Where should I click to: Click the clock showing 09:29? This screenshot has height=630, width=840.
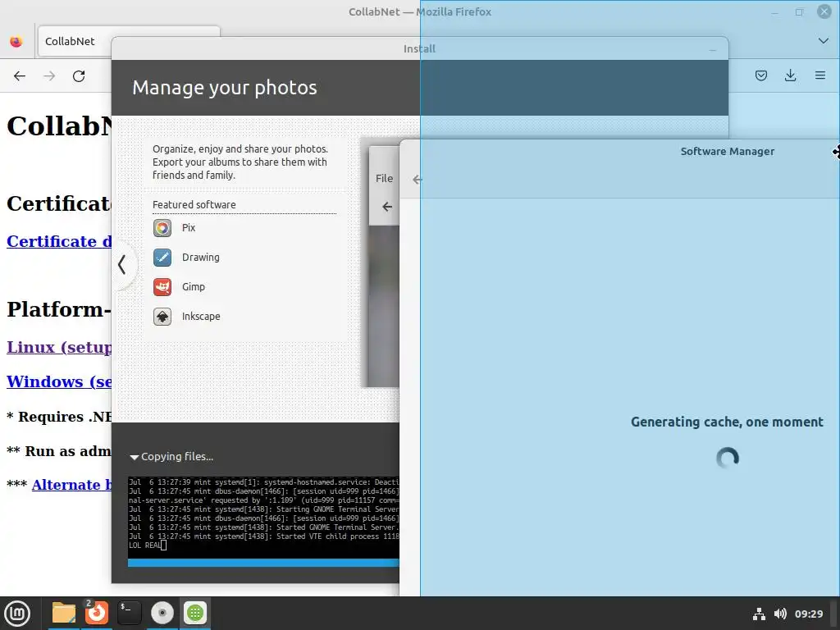pyautogui.click(x=808, y=614)
